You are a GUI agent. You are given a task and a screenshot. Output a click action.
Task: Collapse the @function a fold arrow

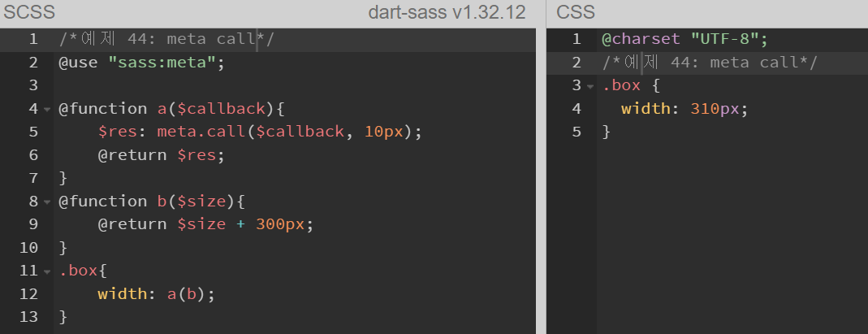47,109
